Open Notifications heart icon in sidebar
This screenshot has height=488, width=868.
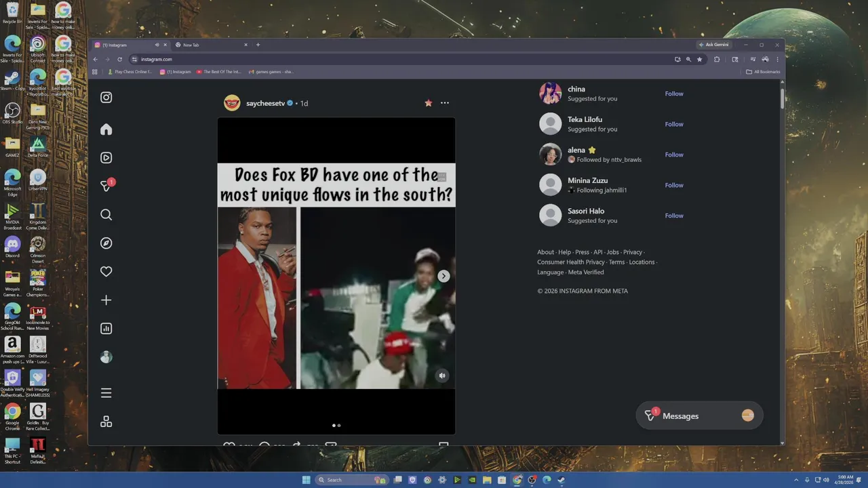pos(106,272)
